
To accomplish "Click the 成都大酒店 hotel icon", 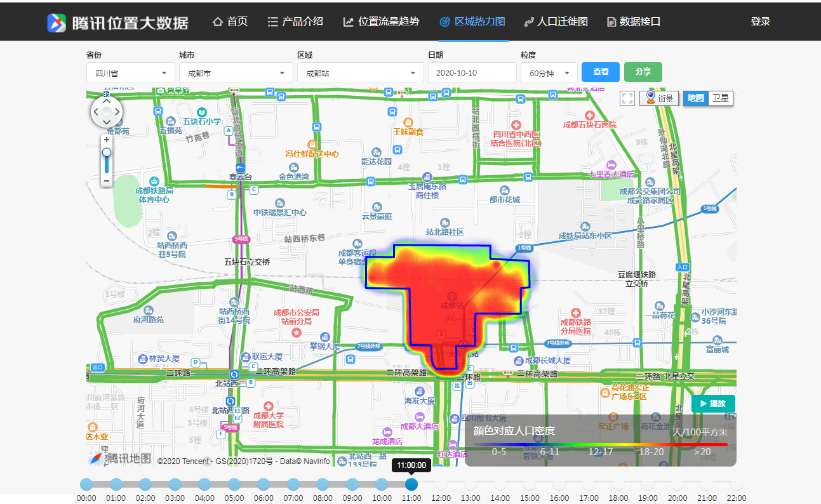I will pyautogui.click(x=420, y=416).
